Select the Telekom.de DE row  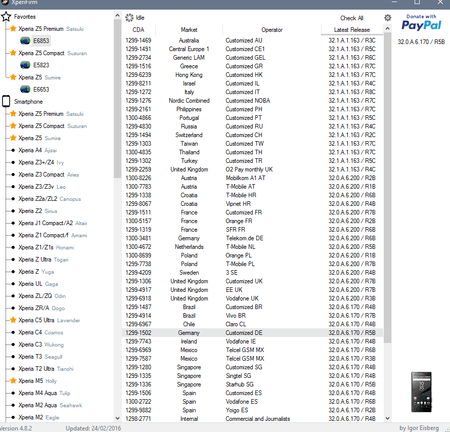point(253,238)
